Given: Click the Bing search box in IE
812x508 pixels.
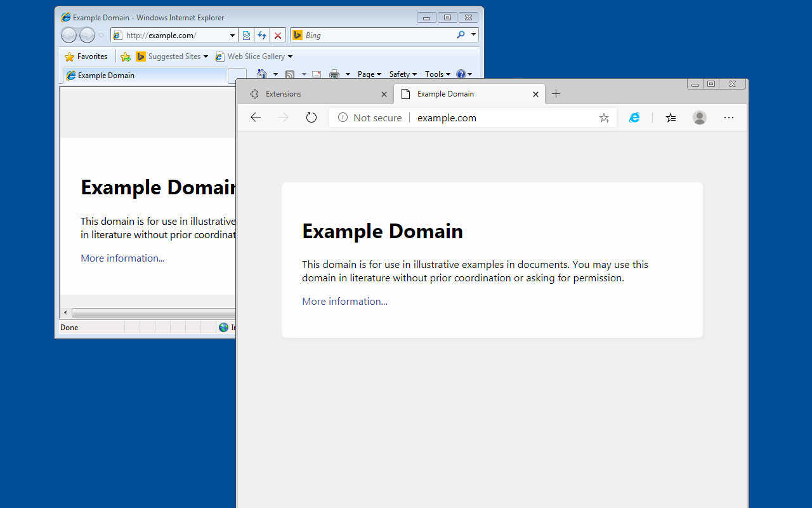Looking at the screenshot, I should [378, 36].
